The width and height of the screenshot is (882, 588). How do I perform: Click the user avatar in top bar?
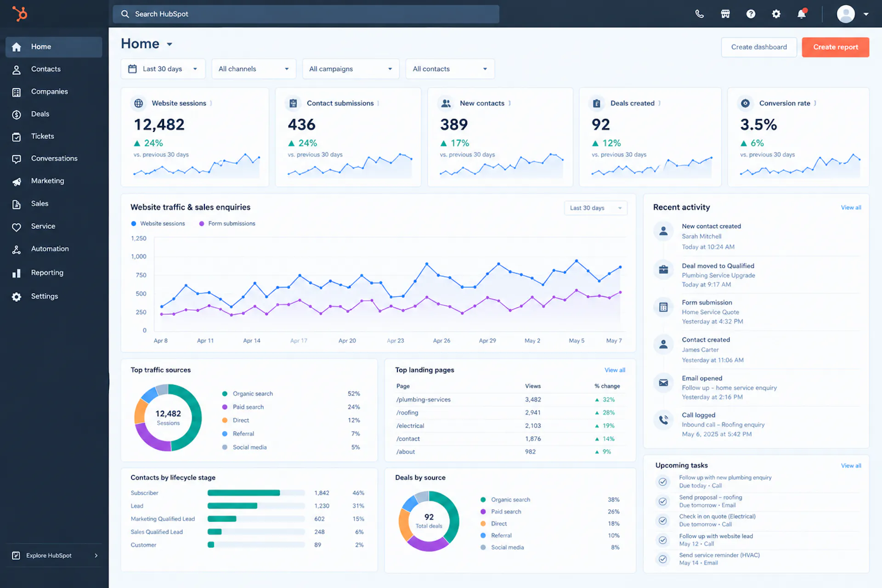pos(846,14)
